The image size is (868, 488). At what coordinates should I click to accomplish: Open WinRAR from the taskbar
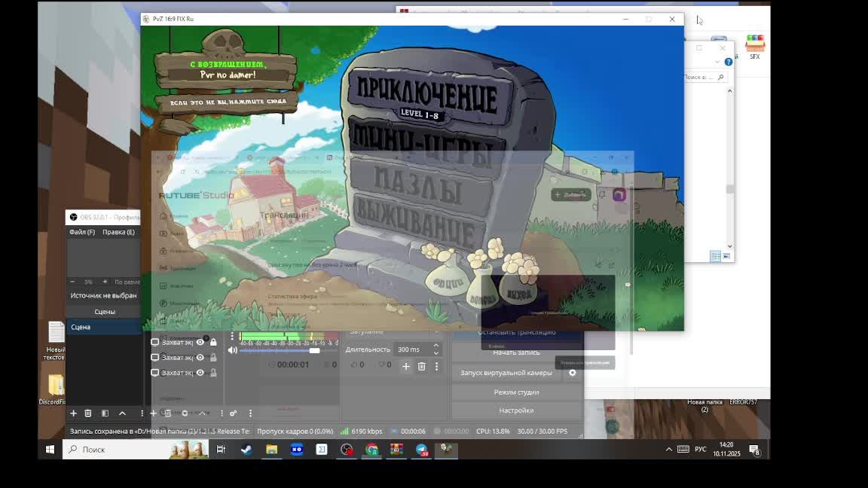coord(396,450)
